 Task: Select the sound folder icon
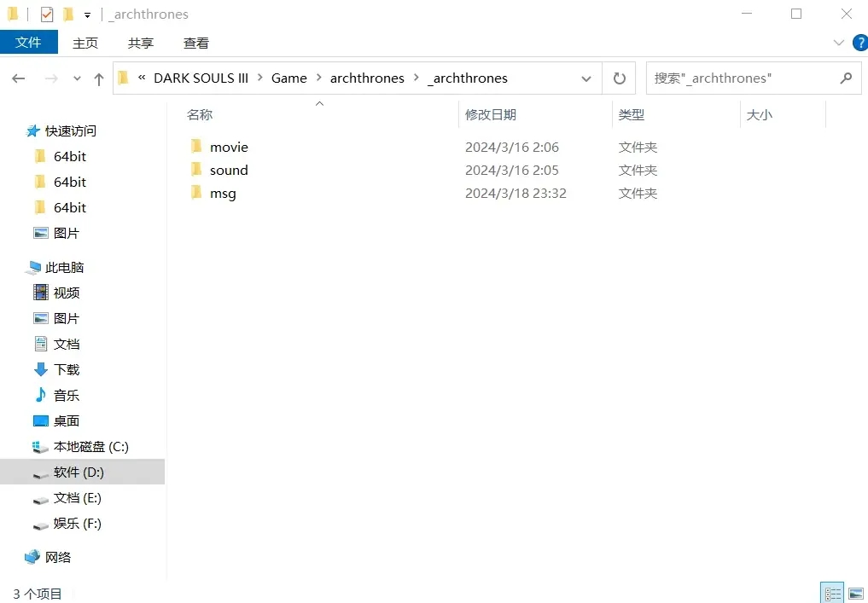(x=196, y=170)
